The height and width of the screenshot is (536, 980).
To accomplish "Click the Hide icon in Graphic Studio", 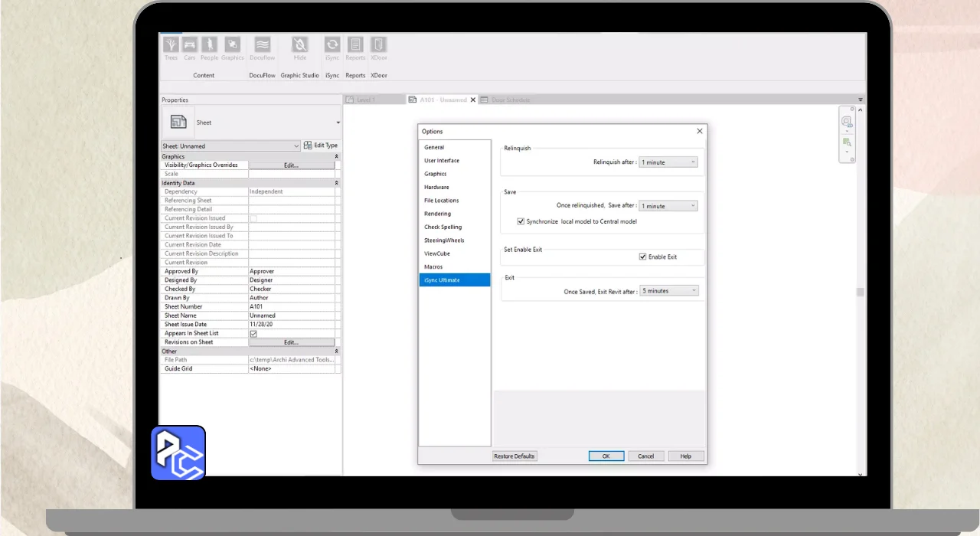I will [x=299, y=46].
